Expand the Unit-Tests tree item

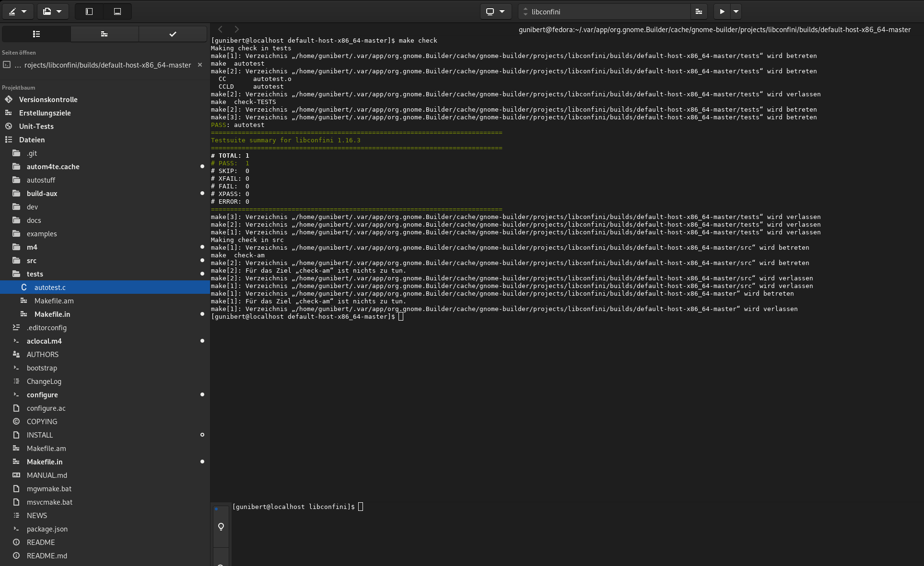[36, 126]
